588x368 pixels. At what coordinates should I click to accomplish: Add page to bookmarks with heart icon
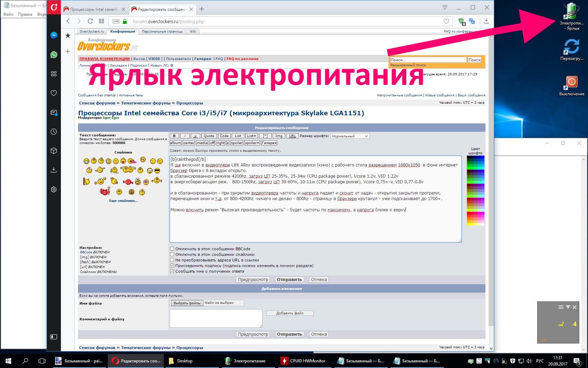446,21
